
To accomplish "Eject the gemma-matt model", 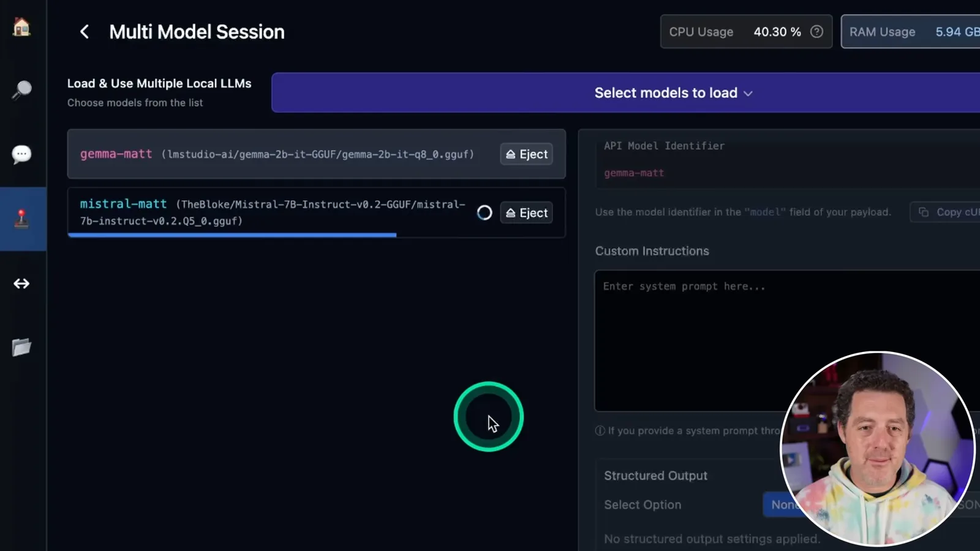I will click(x=527, y=154).
